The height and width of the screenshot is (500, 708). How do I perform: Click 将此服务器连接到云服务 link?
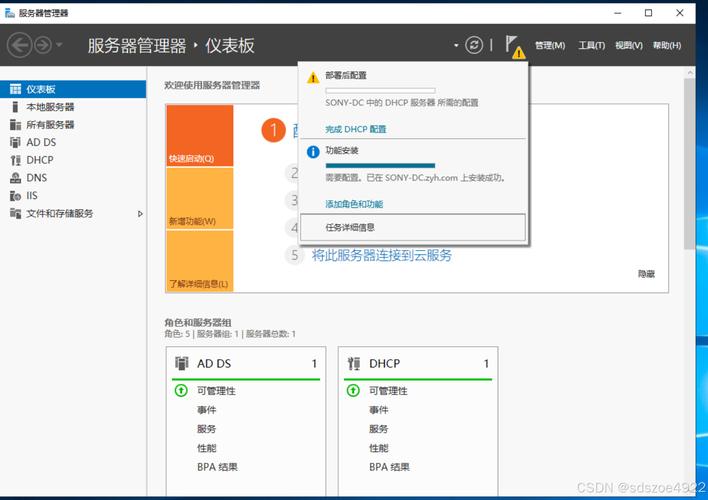pos(382,255)
